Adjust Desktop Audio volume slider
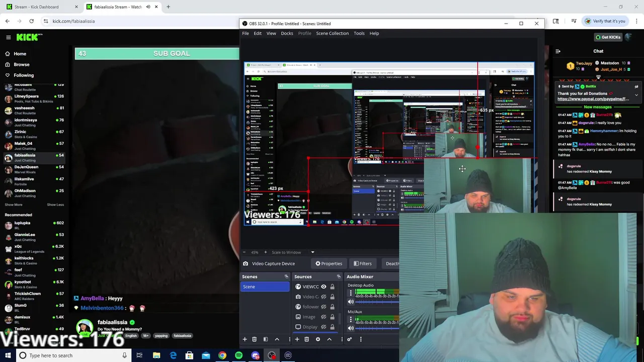The height and width of the screenshot is (362, 644). (x=376, y=302)
